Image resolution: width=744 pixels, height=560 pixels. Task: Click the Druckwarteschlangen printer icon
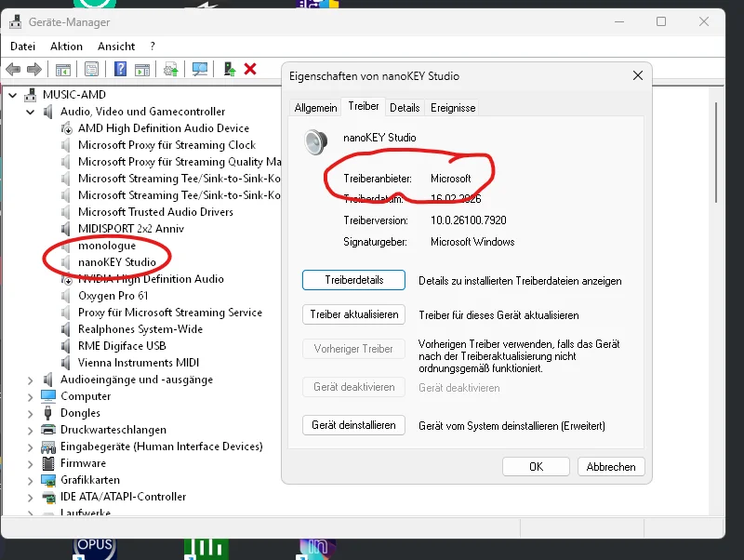click(x=48, y=430)
